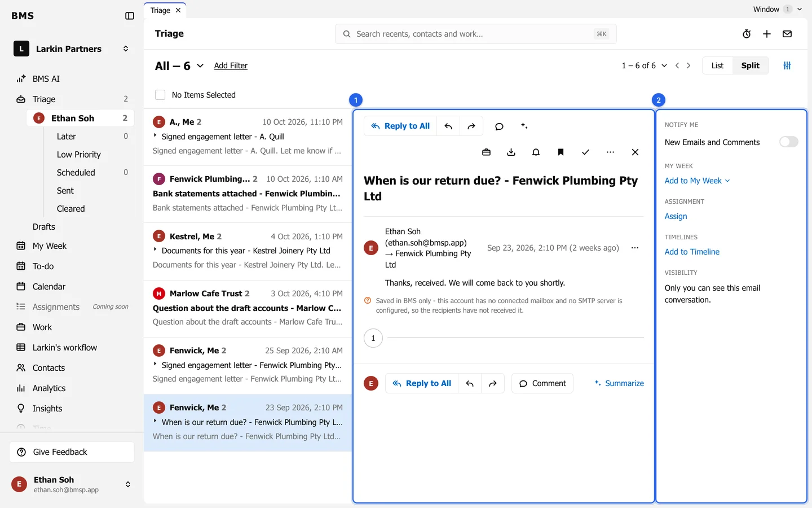Click the briefcase work icon
The width and height of the screenshot is (812, 508).
pos(486,152)
